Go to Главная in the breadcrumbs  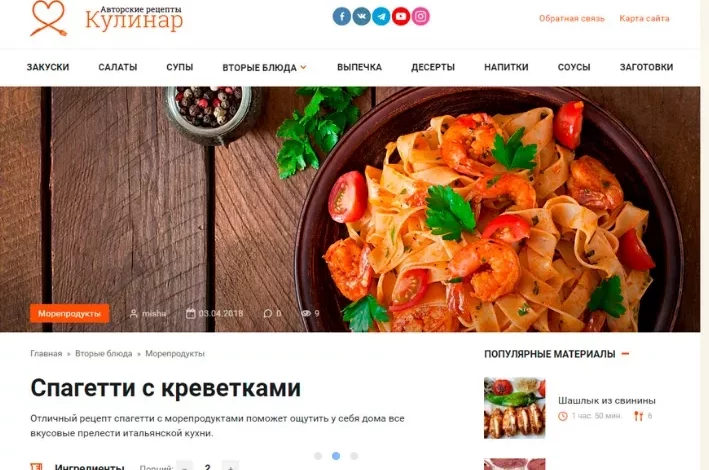point(46,354)
